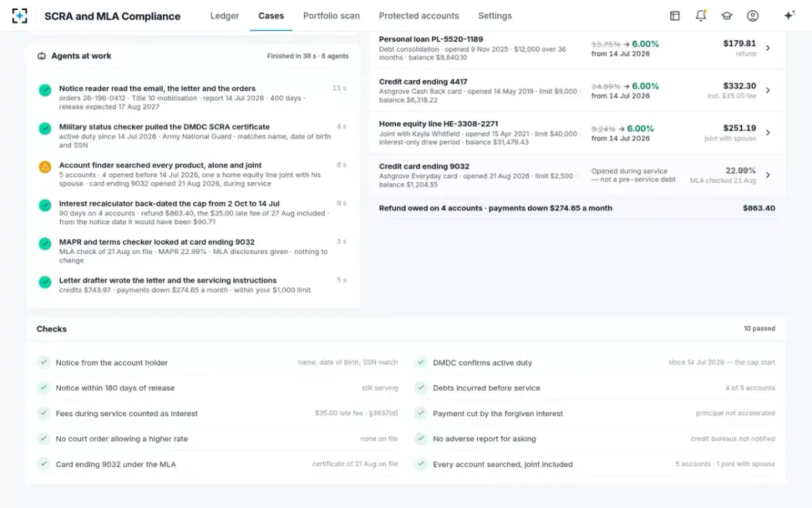Screen dimensions: 812x508
Task: Expand the Personal loan PL-5520-1189 row chevron
Action: click(x=768, y=48)
